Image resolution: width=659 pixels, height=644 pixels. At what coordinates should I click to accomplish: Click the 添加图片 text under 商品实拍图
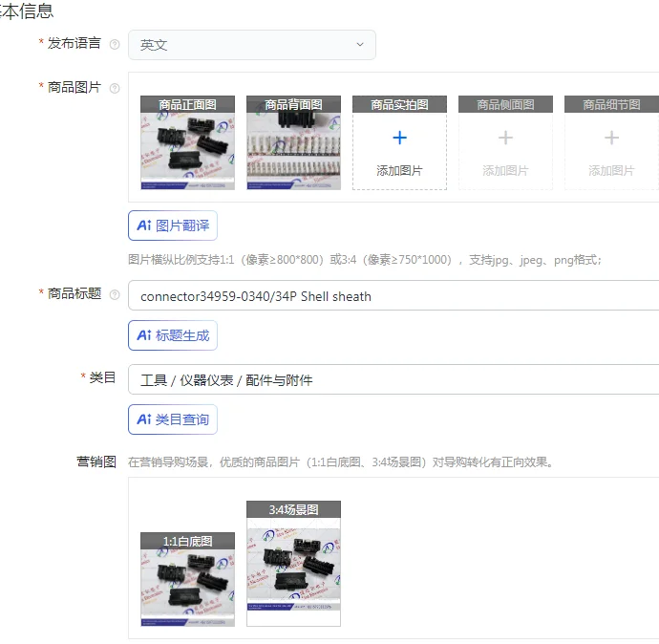(399, 171)
